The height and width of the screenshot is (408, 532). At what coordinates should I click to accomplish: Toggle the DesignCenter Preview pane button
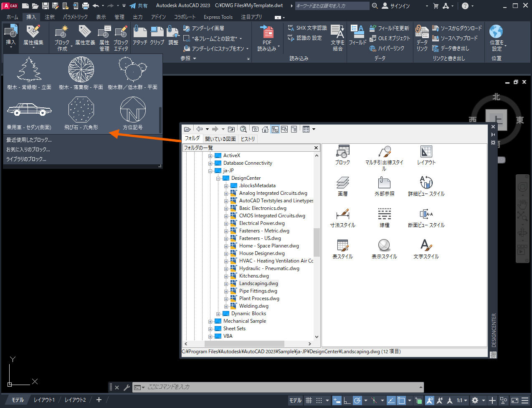click(x=284, y=129)
